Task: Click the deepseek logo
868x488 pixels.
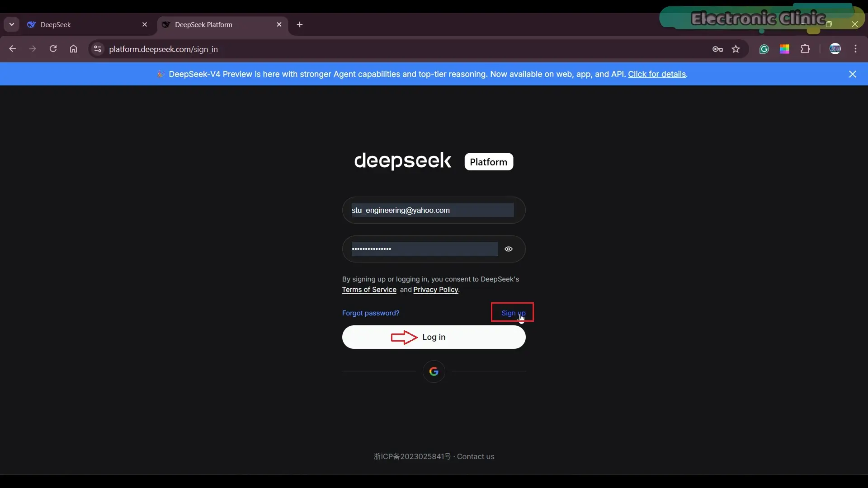Action: 402,161
